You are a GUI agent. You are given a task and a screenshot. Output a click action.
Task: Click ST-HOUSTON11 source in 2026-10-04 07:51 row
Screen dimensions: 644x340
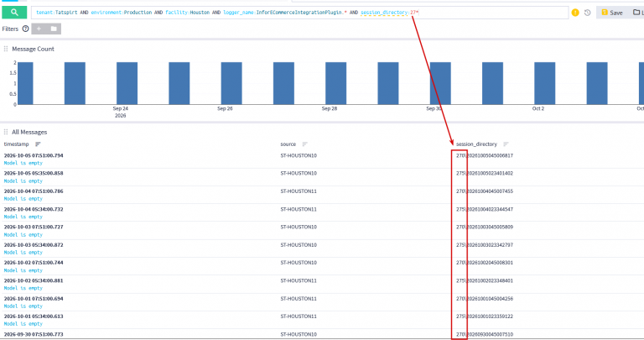299,191
